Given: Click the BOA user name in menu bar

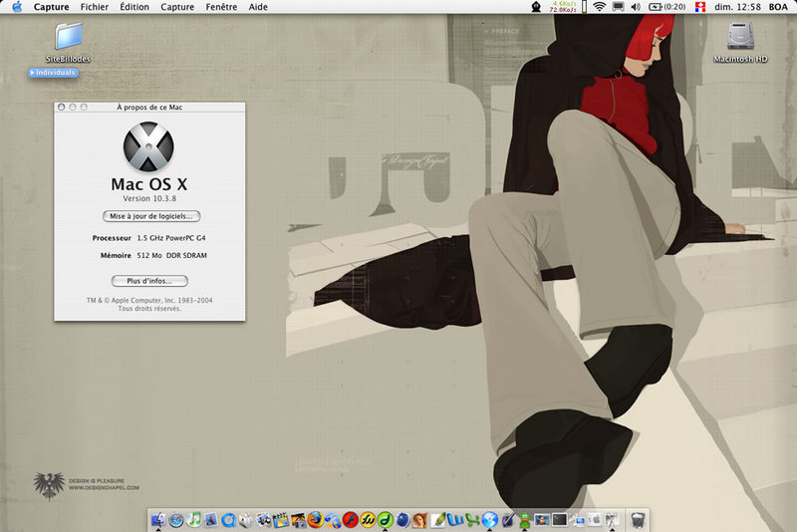Looking at the screenshot, I should coord(778,7).
